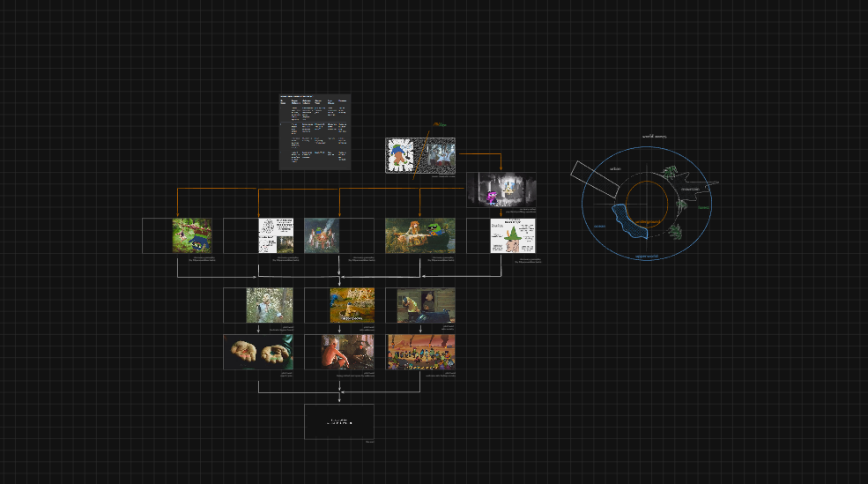
Task: Click the handwritten orange-green note above sketch
Action: [x=440, y=125]
